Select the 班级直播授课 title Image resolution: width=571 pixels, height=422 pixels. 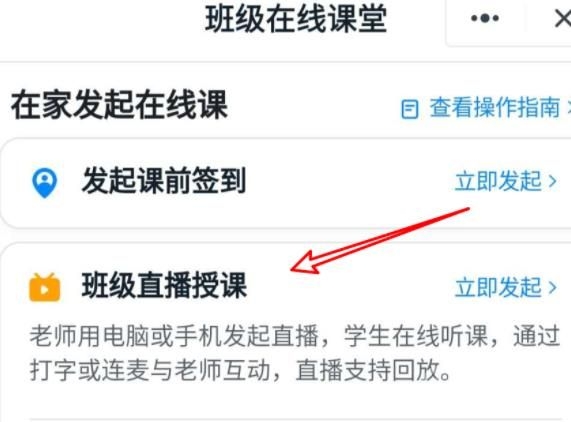coord(164,285)
